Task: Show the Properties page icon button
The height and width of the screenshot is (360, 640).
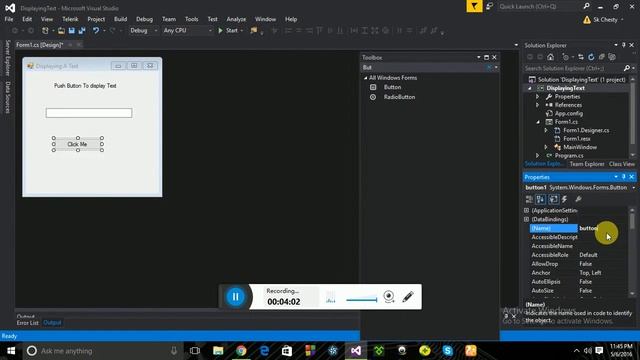Action: (553, 199)
